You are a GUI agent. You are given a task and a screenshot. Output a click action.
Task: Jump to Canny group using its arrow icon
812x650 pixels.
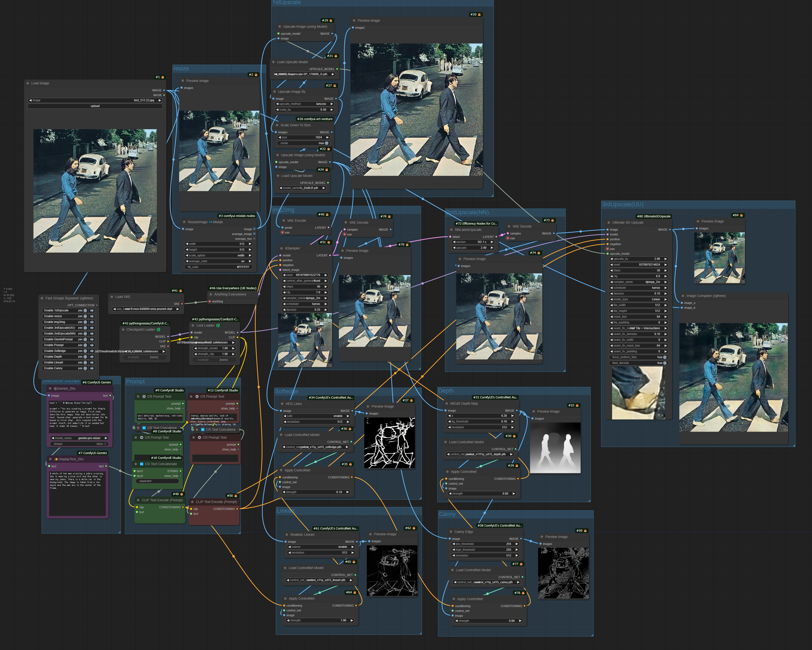click(92, 368)
